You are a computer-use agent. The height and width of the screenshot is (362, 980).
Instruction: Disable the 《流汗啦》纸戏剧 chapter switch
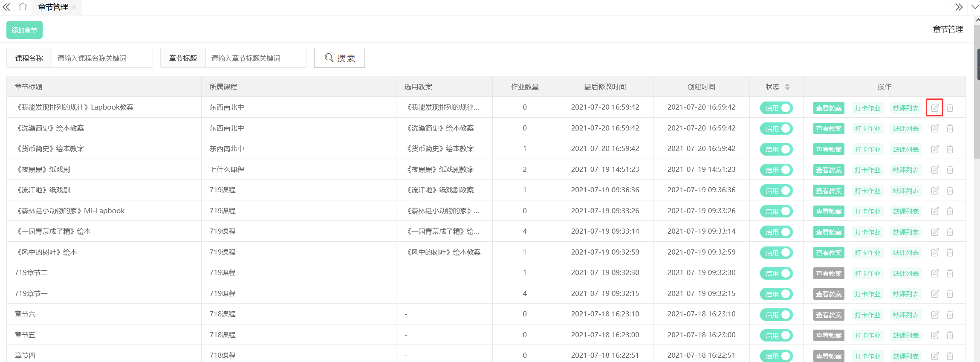[776, 191]
